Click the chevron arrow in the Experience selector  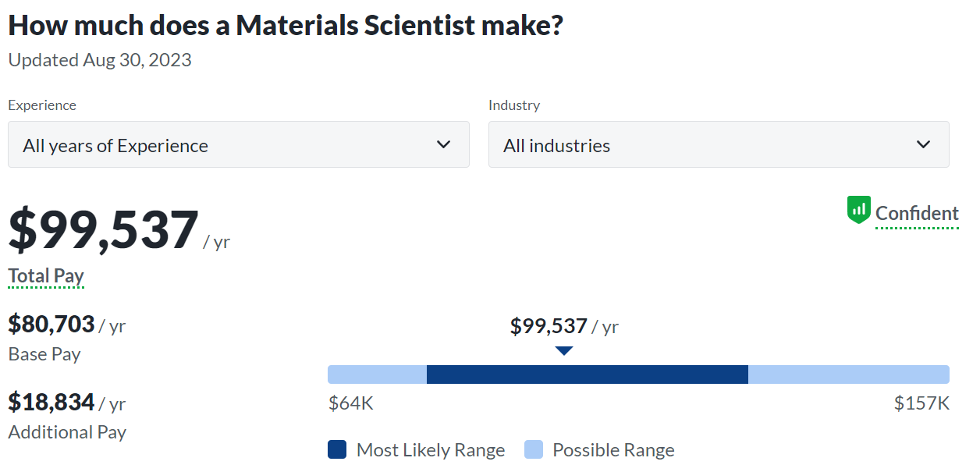point(443,144)
